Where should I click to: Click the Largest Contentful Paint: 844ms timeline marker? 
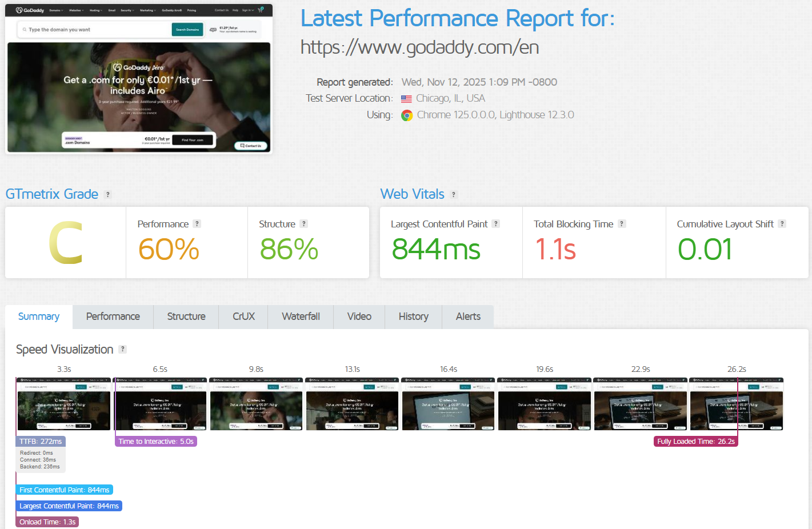(x=69, y=506)
